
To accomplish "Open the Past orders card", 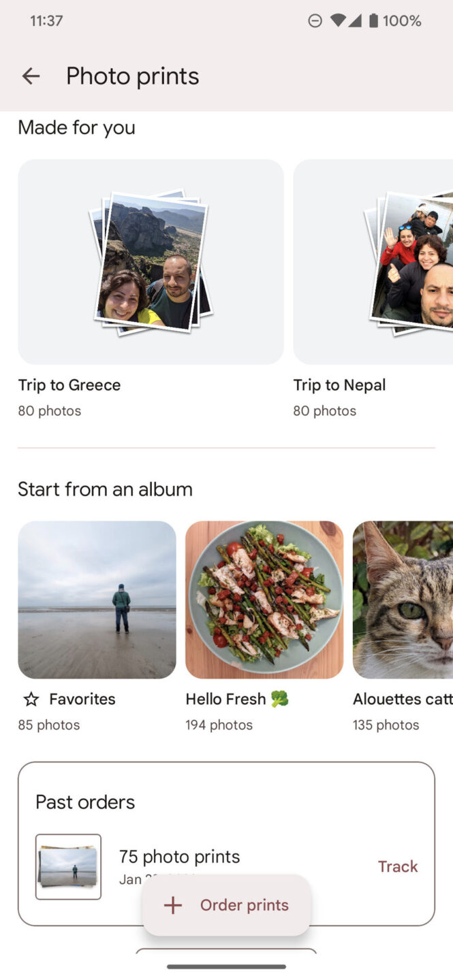I will pyautogui.click(x=84, y=802).
